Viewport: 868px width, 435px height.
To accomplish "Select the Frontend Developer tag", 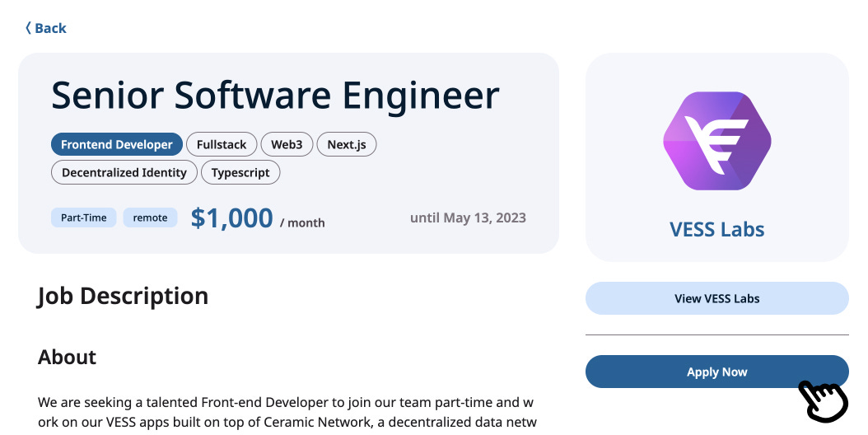I will pos(117,145).
